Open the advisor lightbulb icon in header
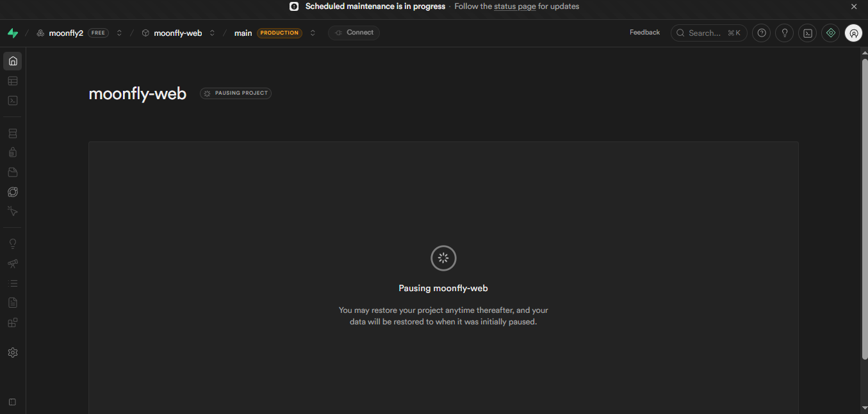Screen dimensions: 868x414 tap(785, 33)
